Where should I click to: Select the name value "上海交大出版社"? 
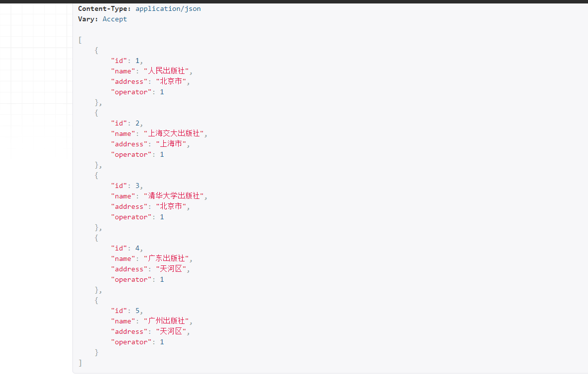[174, 133]
